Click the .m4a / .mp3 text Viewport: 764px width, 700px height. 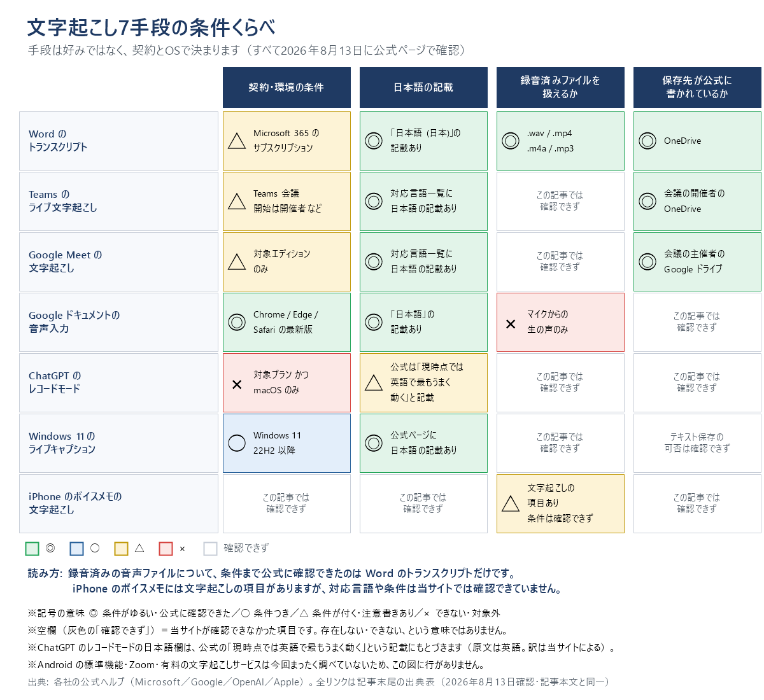click(550, 148)
